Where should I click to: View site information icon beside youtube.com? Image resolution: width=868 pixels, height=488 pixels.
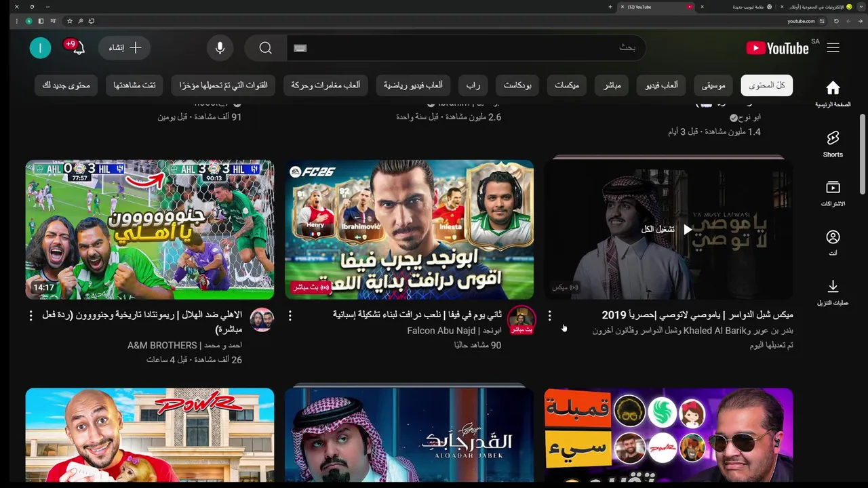[x=822, y=21]
